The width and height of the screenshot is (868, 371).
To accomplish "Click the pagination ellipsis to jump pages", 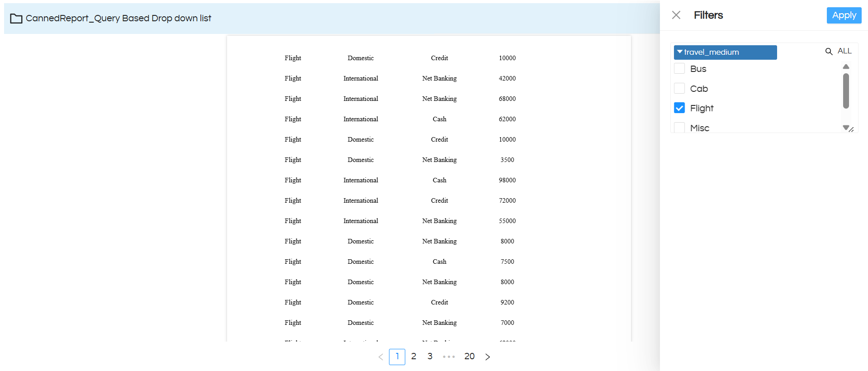I will (449, 357).
